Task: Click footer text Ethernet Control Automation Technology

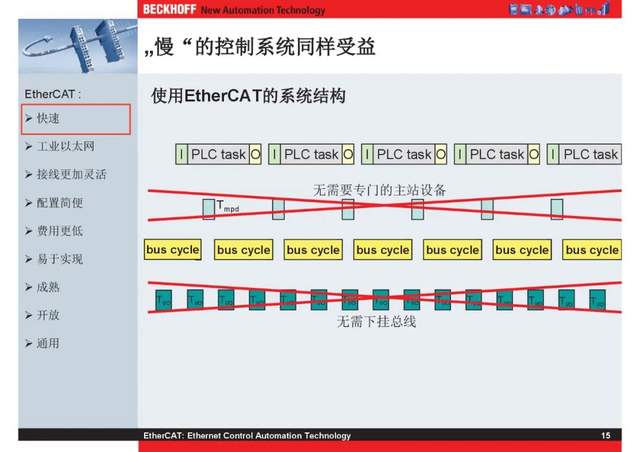Action: [x=269, y=436]
